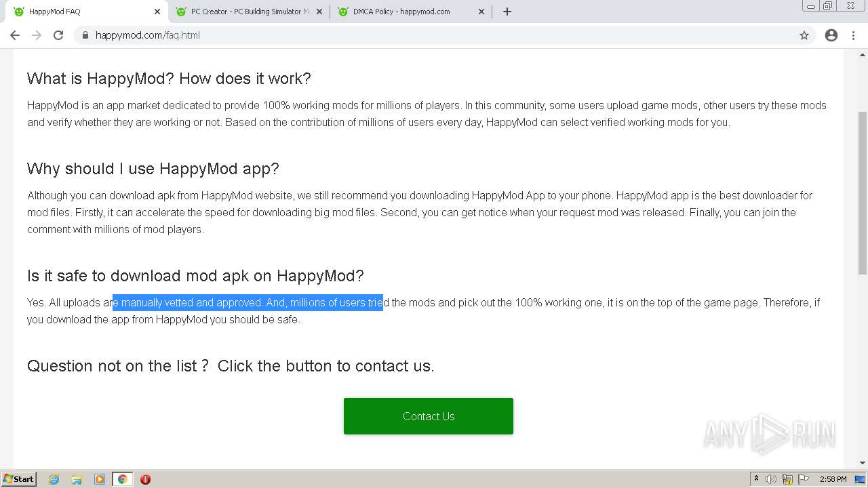Click text "Question not on the list ?"
The image size is (868, 488).
tap(118, 366)
